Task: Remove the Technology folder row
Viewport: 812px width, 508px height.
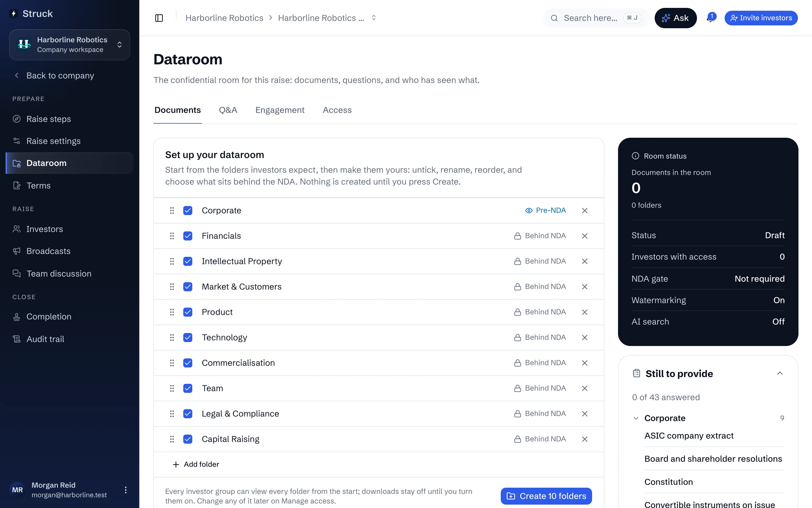Action: point(584,338)
